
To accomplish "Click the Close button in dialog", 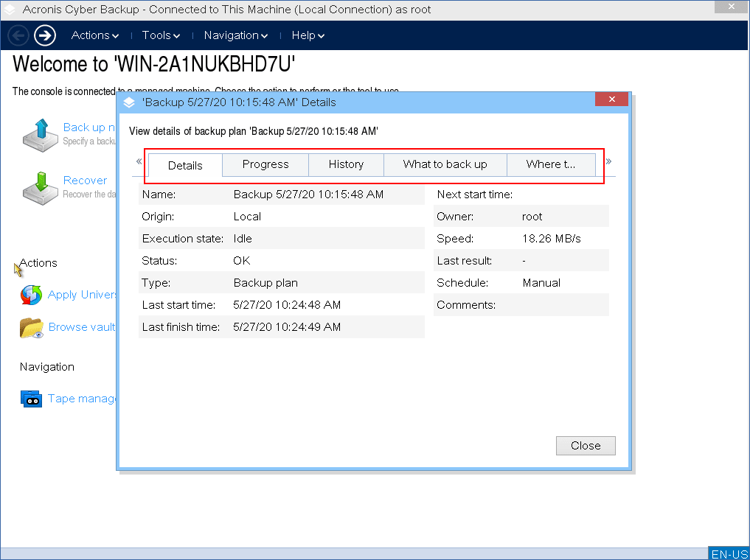I will pyautogui.click(x=586, y=446).
